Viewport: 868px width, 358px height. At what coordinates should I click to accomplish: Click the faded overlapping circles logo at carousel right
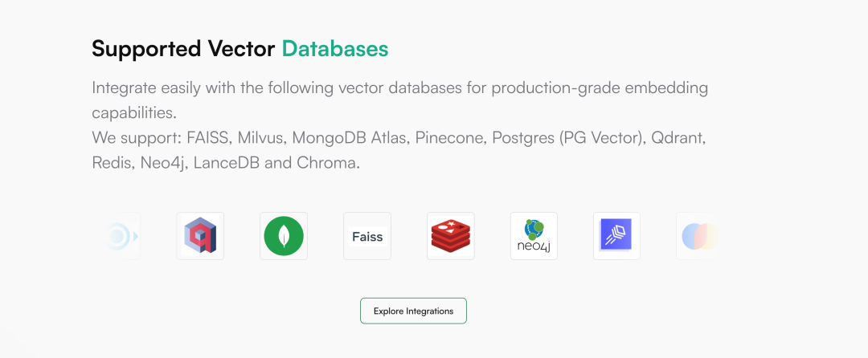(x=697, y=236)
